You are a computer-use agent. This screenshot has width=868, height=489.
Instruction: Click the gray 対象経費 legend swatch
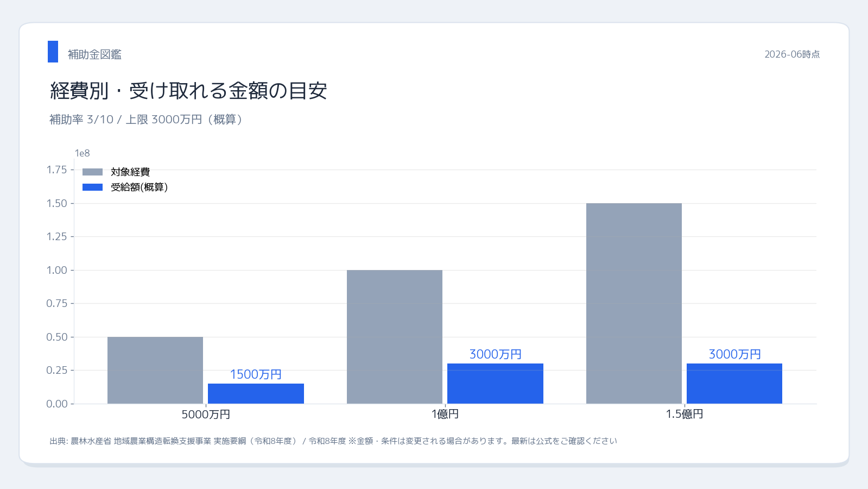point(92,172)
